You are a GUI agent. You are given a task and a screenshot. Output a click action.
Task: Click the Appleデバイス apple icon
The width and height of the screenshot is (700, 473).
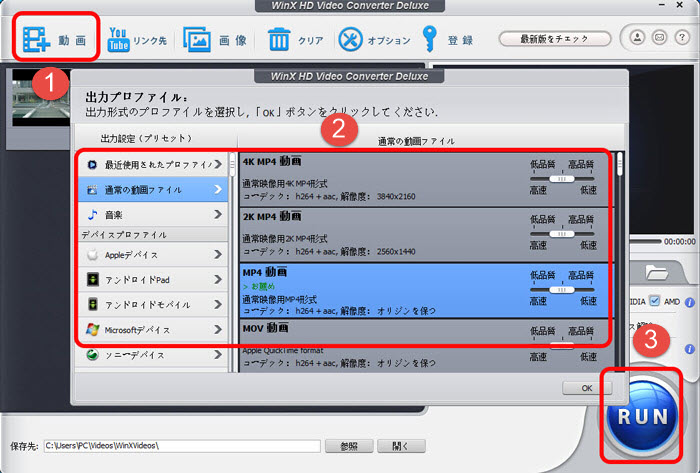click(x=92, y=255)
